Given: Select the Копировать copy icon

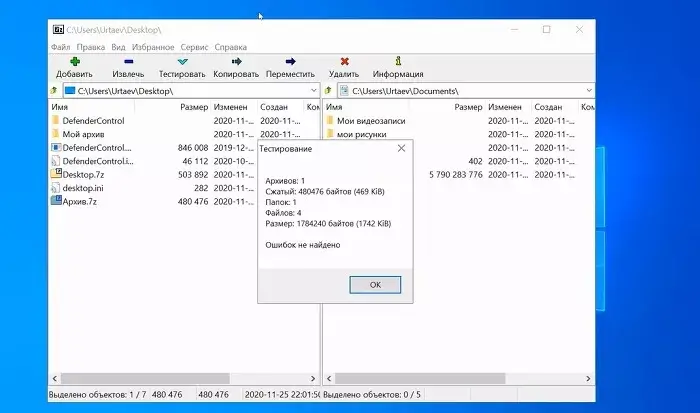Looking at the screenshot, I should [235, 61].
